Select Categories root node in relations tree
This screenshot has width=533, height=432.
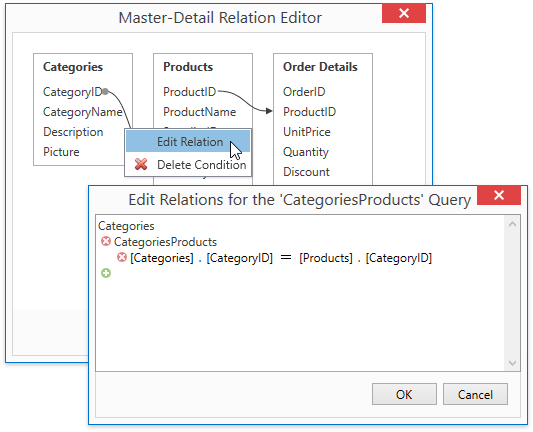(x=126, y=226)
